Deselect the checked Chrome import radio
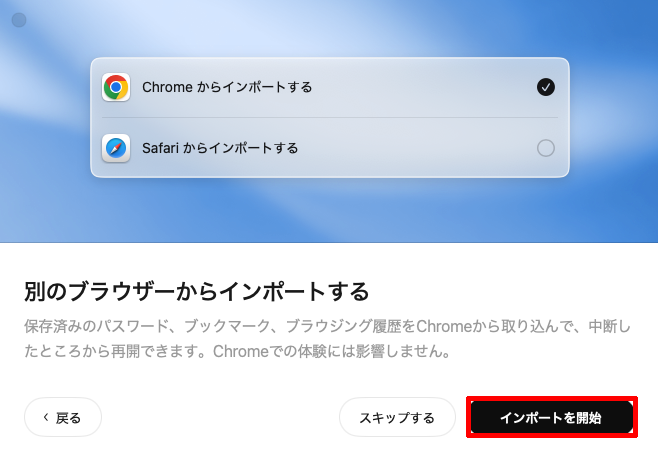Screen dimensions: 658x461 pyautogui.click(x=546, y=87)
